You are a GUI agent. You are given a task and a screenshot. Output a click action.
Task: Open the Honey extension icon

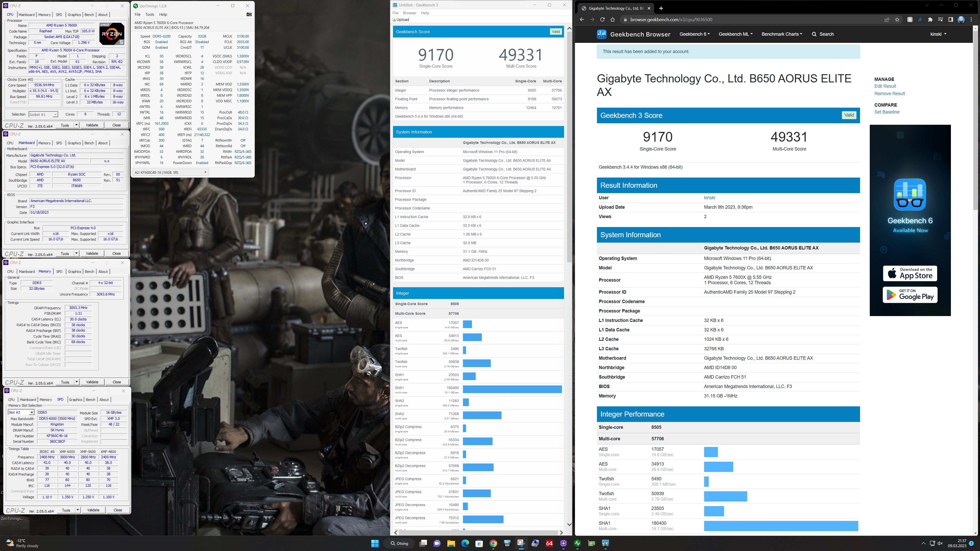pyautogui.click(x=910, y=19)
